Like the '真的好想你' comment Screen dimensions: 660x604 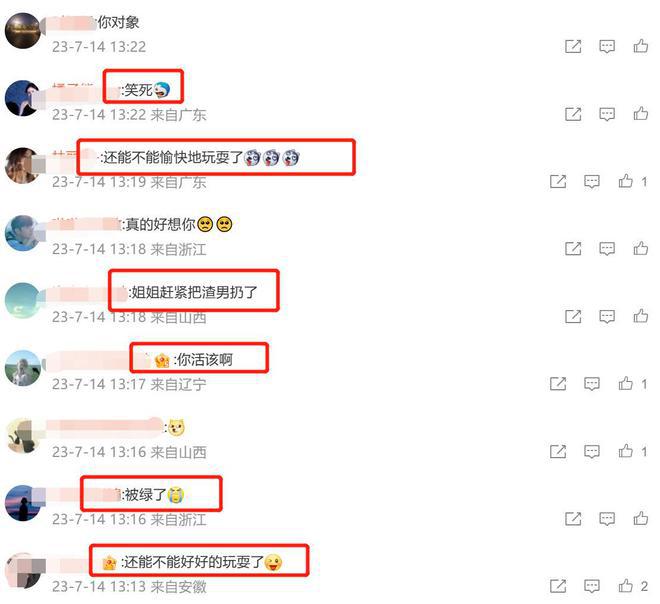(x=641, y=248)
